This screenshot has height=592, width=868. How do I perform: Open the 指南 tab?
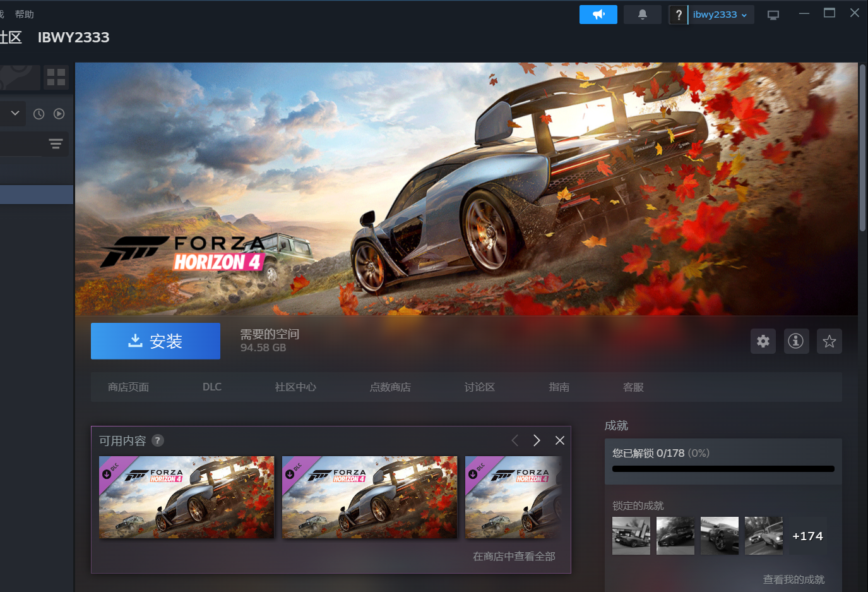coord(559,387)
